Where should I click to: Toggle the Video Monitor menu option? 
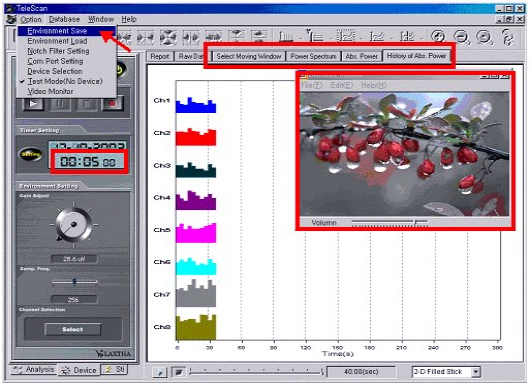click(x=51, y=91)
